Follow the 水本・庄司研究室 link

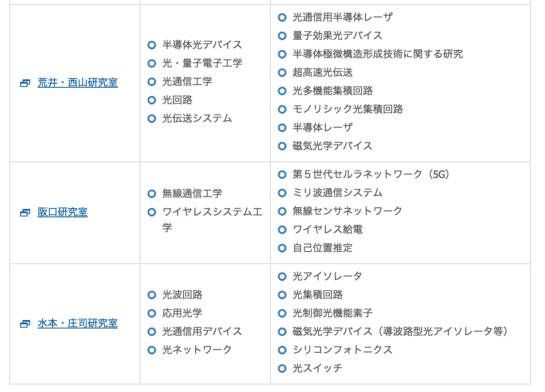point(78,323)
